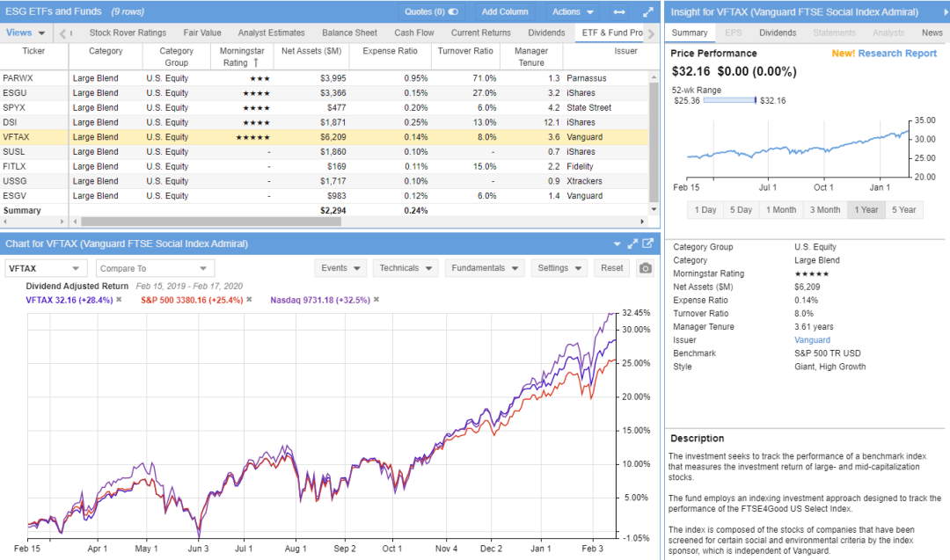
Task: Open the Compare To dropdown
Action: [153, 268]
